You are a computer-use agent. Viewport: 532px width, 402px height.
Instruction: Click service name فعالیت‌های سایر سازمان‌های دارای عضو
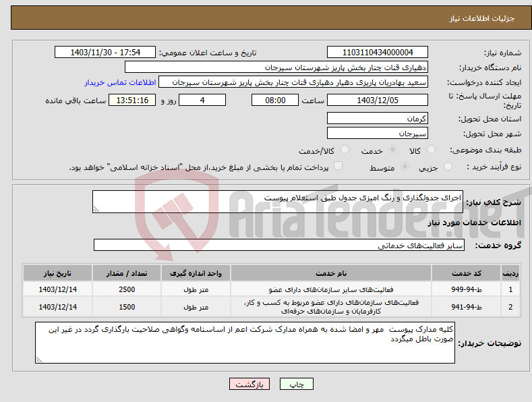pos(331,289)
